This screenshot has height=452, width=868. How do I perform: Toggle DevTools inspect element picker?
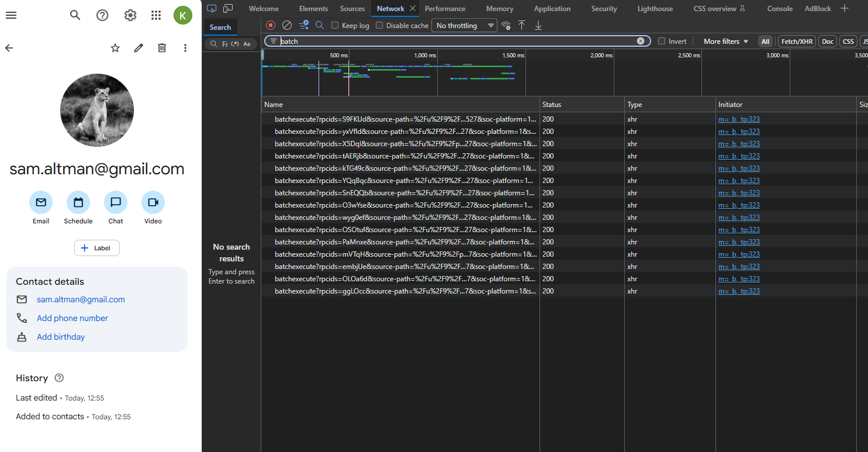click(x=212, y=8)
